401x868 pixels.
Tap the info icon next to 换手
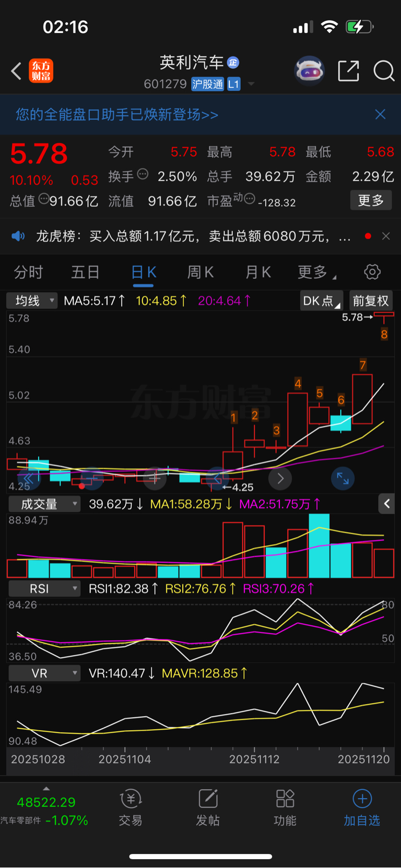(x=143, y=174)
